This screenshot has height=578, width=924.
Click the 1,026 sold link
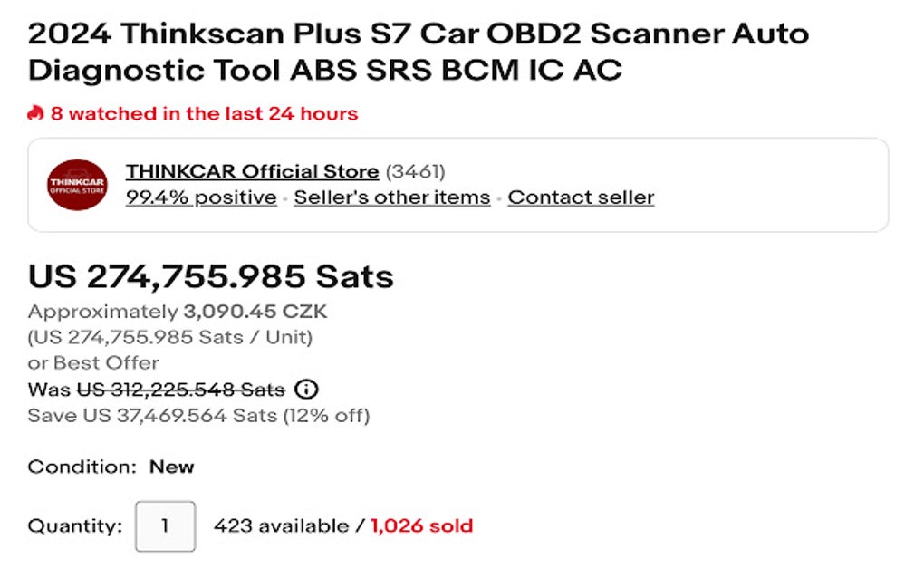point(421,525)
